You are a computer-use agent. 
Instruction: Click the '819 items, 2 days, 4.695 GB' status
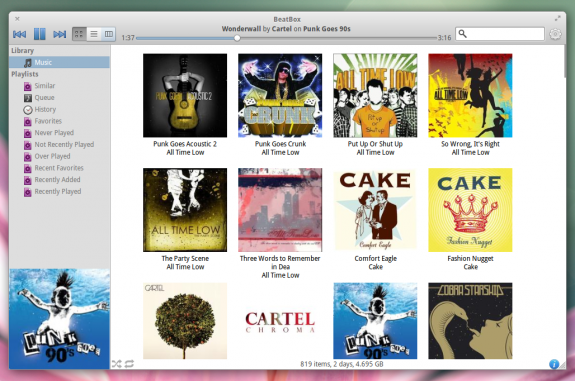point(342,364)
